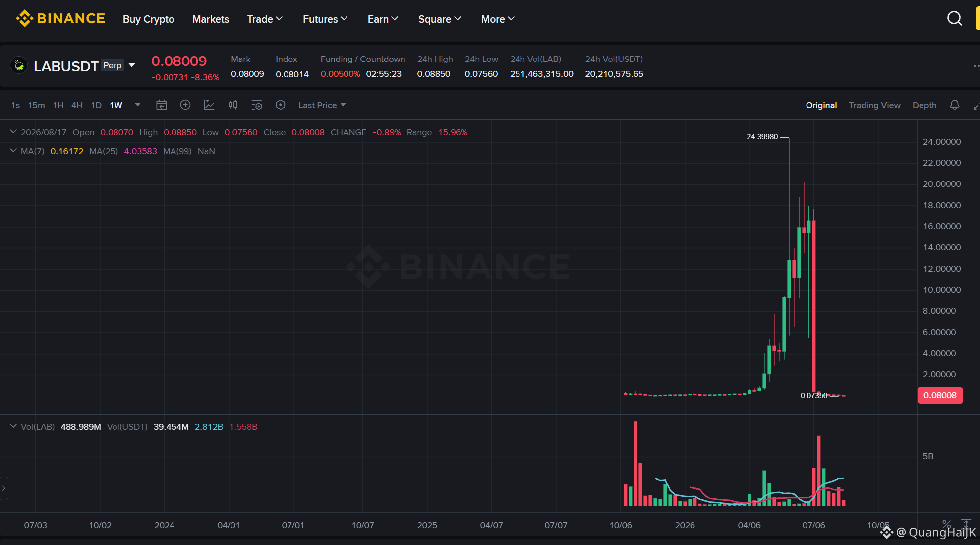Expand more timeframe intervals dropdown

pos(138,105)
